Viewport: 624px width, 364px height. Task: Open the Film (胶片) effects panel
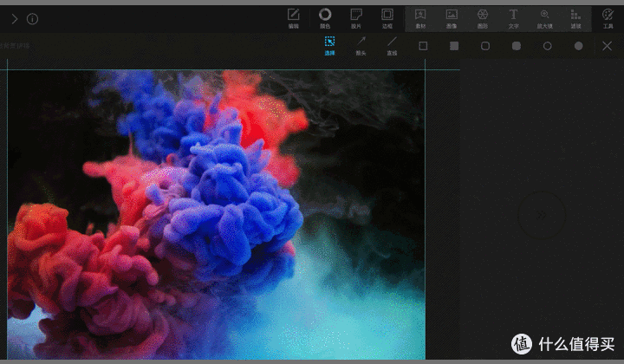[356, 19]
